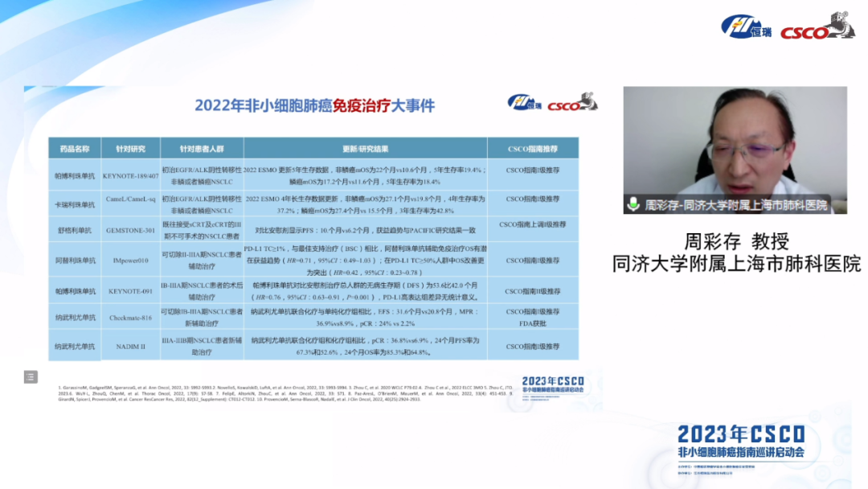Click the IMpower010 study cell
Viewport: 868px width, 489px height.
point(129,261)
